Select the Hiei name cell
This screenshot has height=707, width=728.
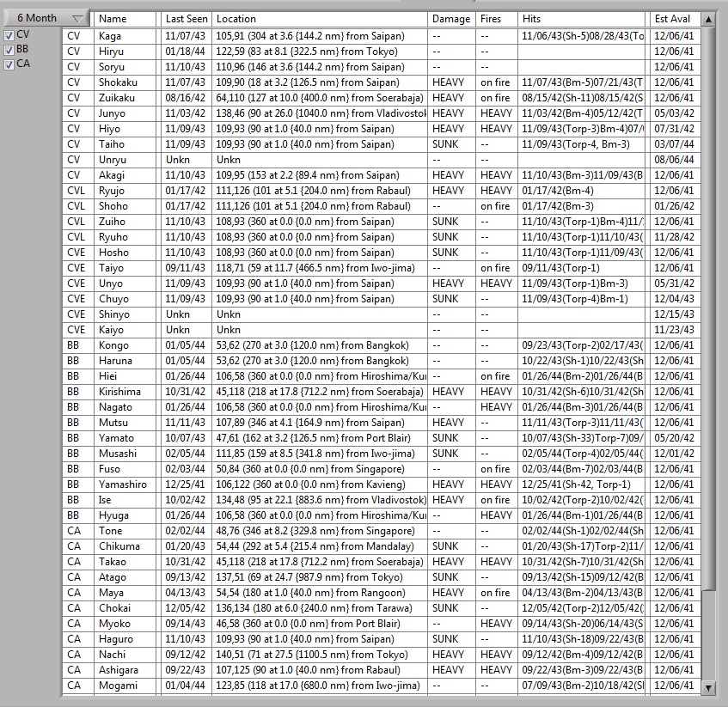(x=125, y=376)
